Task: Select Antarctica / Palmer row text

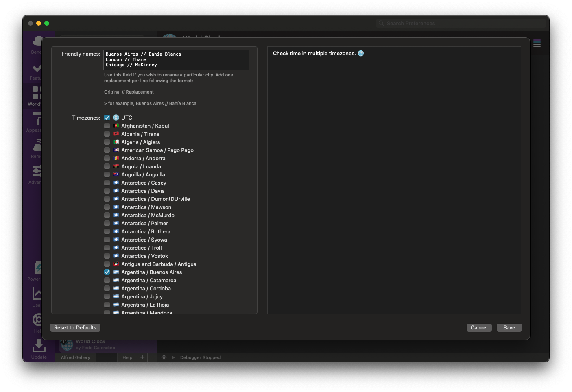Action: click(144, 223)
